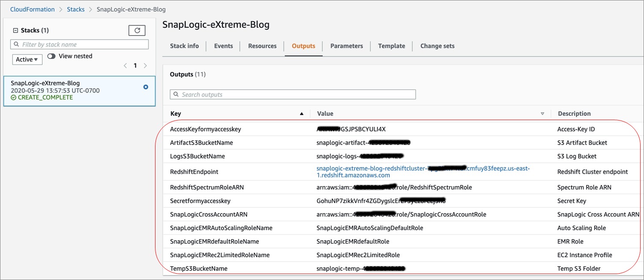Switch to the Outputs tab
The height and width of the screenshot is (280, 644).
point(303,46)
